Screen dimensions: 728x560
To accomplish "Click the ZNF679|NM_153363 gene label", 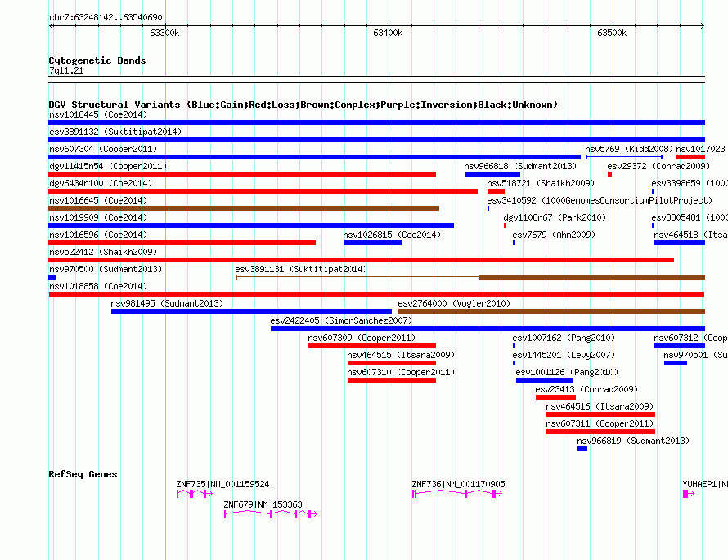I will (x=263, y=504).
